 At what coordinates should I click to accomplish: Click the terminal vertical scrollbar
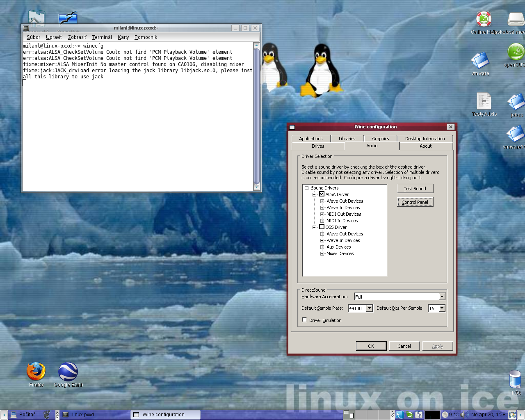[x=257, y=116]
